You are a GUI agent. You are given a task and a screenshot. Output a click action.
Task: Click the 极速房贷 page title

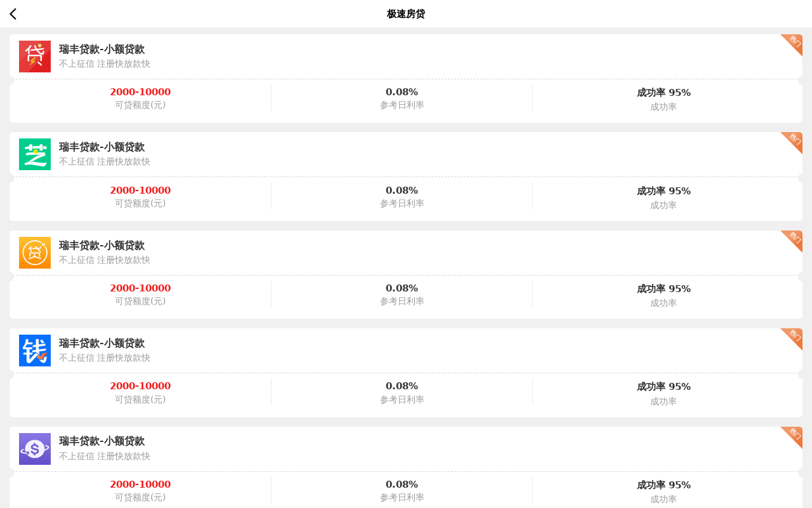pos(405,13)
